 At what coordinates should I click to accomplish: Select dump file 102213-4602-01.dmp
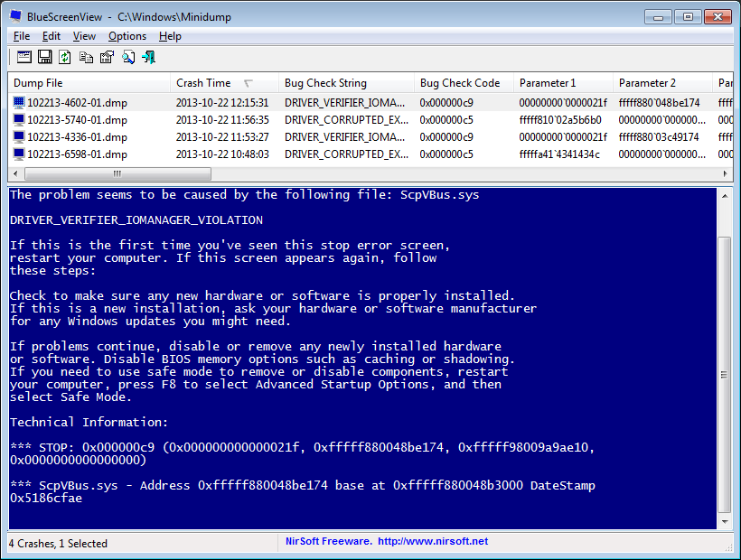click(77, 103)
